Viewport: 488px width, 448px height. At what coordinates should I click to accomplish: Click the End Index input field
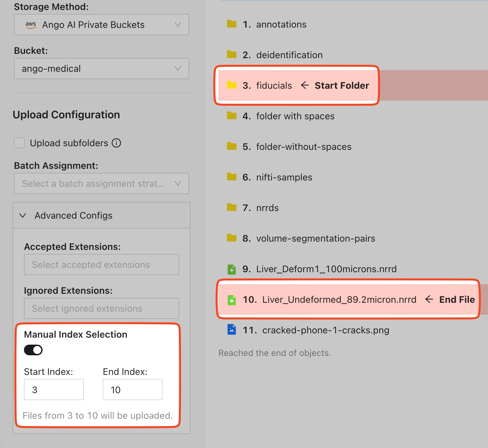point(132,390)
